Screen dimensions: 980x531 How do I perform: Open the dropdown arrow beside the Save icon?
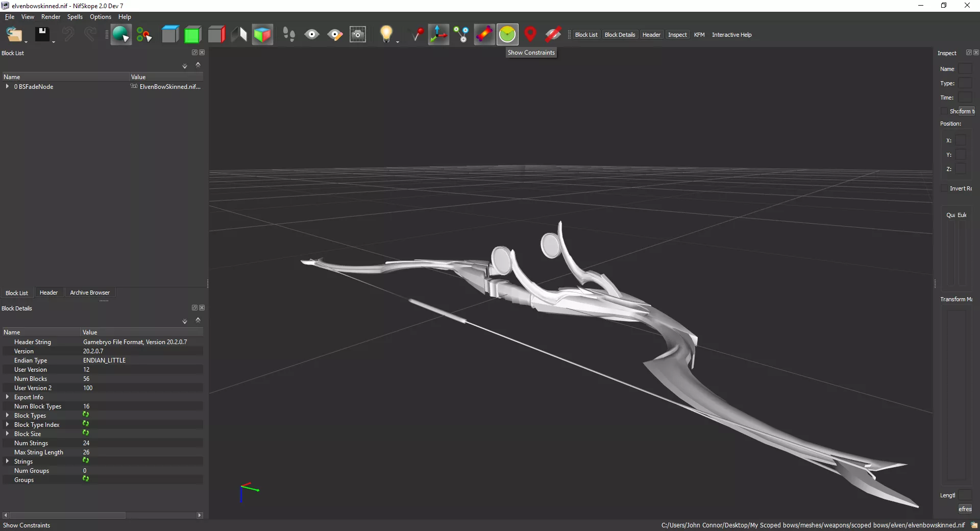point(54,41)
